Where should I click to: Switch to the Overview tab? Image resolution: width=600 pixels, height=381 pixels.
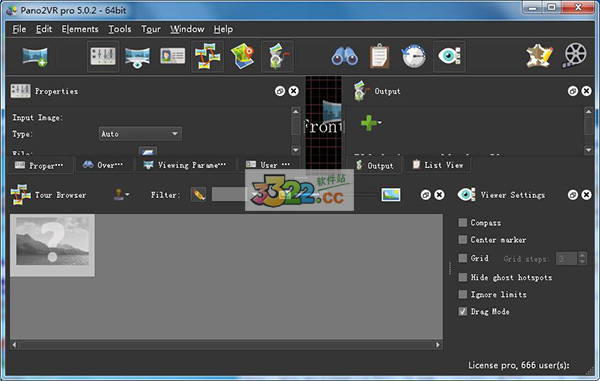pos(104,165)
